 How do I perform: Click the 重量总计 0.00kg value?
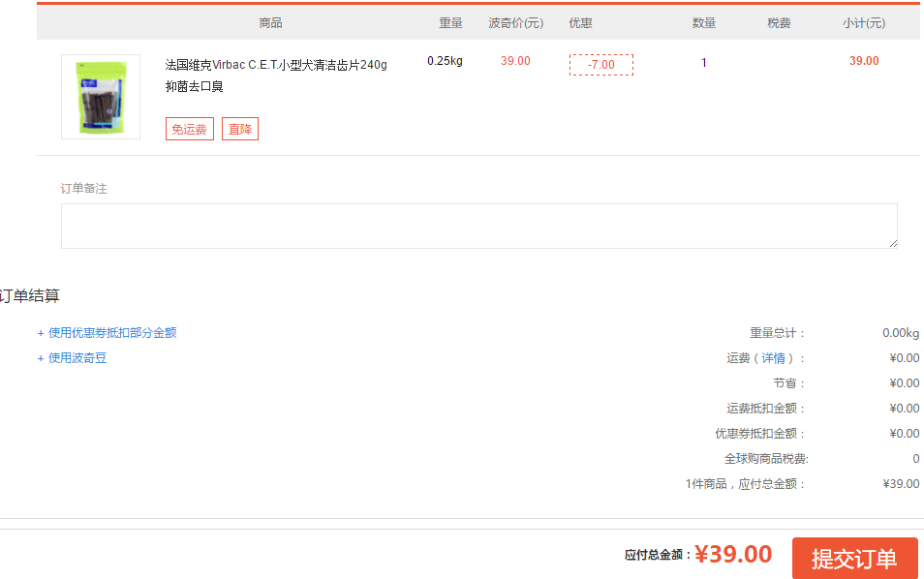(900, 333)
